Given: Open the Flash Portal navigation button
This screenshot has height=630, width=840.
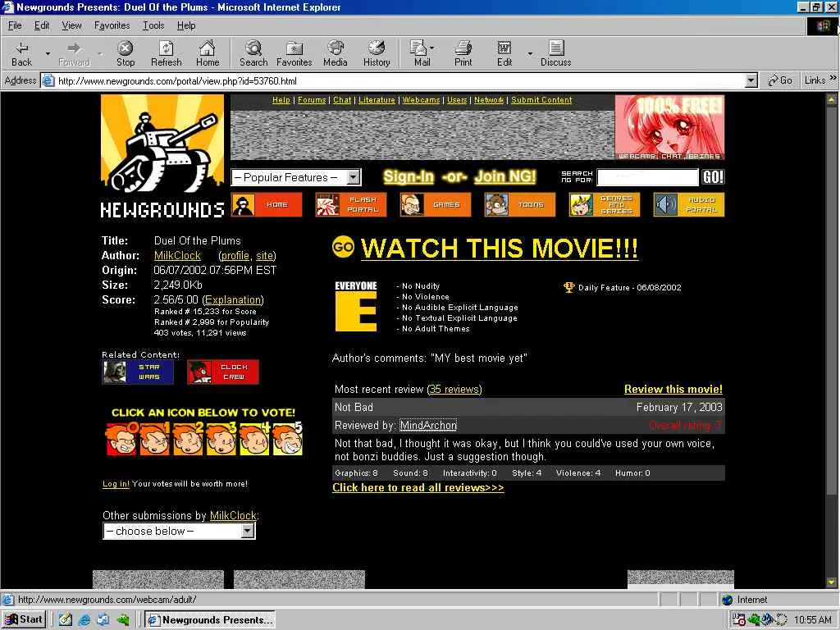Looking at the screenshot, I should coord(351,204).
